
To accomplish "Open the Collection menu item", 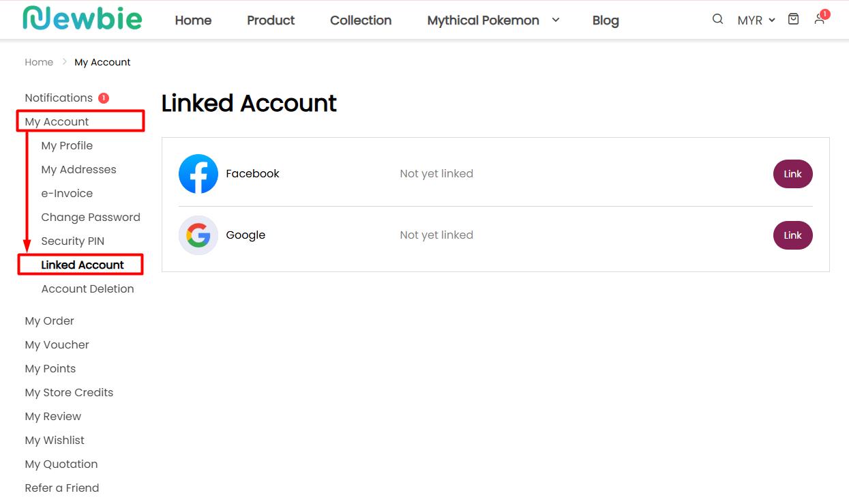I will [x=361, y=20].
